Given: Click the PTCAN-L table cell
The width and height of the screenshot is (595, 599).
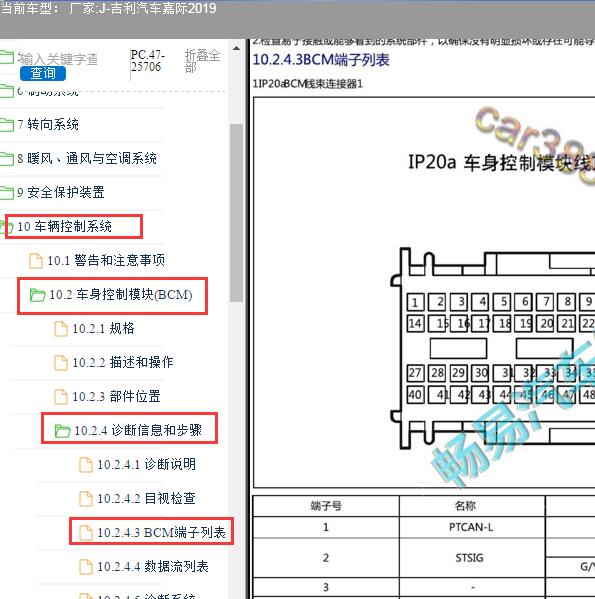Looking at the screenshot, I should [x=471, y=527].
